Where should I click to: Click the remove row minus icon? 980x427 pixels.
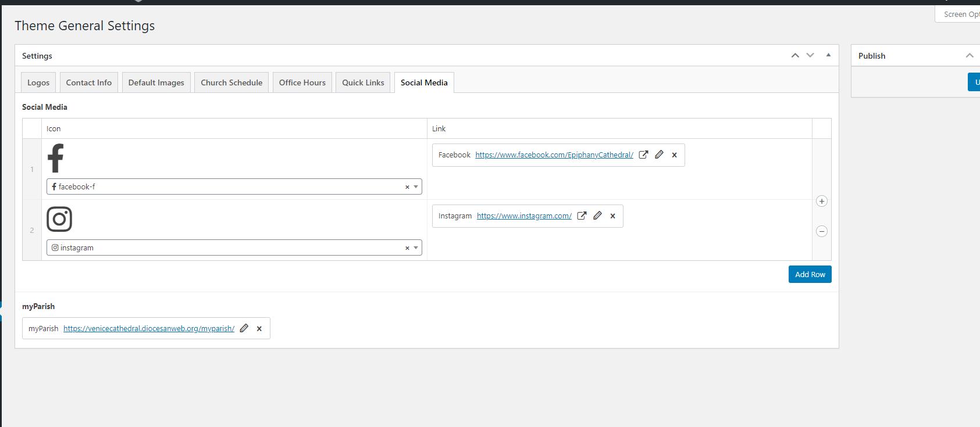(822, 231)
